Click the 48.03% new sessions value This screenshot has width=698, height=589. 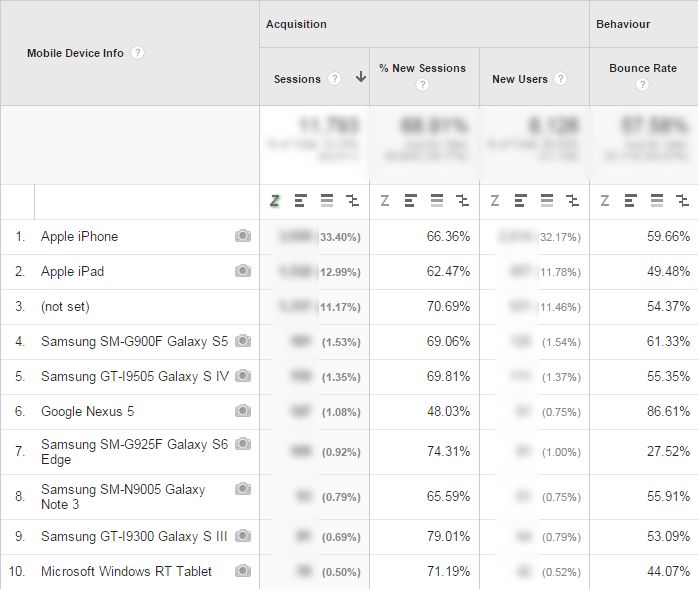coord(448,411)
